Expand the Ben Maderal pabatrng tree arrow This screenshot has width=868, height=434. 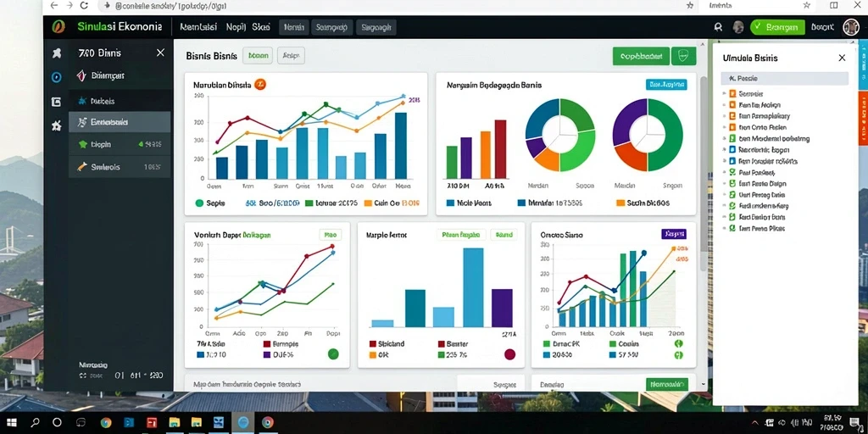tap(725, 139)
